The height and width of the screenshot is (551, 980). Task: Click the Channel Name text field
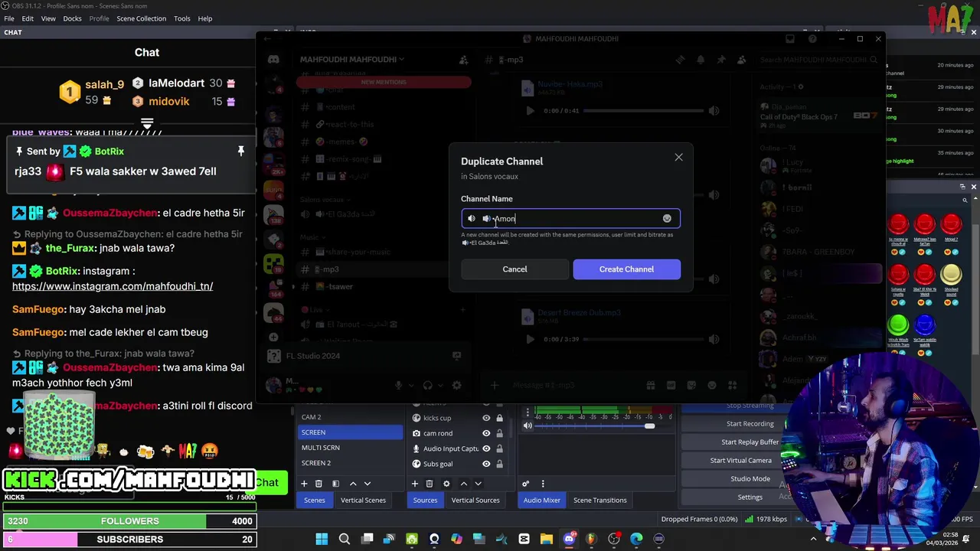[570, 219]
